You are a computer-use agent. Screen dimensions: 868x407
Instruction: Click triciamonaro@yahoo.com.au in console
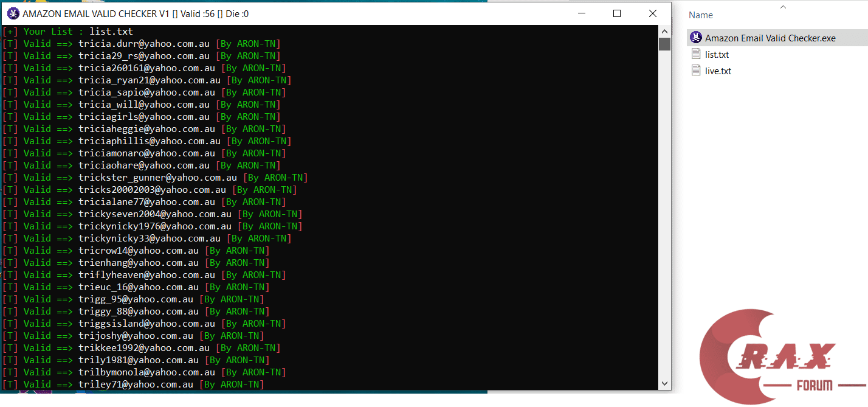(146, 153)
